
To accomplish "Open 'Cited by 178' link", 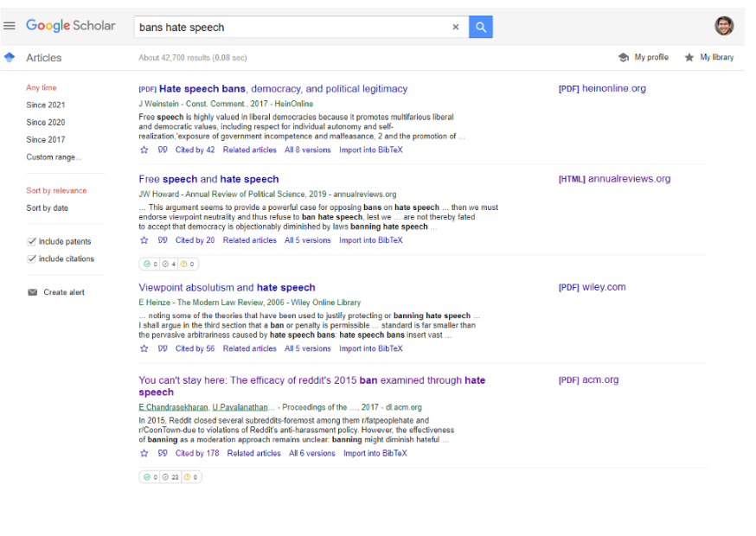I will [197, 453].
